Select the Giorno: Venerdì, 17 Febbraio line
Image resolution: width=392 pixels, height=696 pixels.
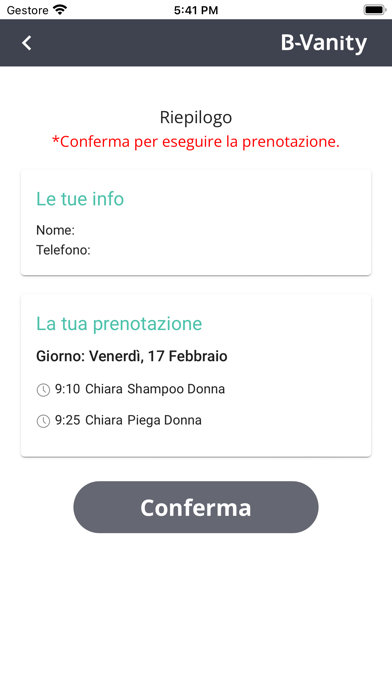[x=132, y=356]
